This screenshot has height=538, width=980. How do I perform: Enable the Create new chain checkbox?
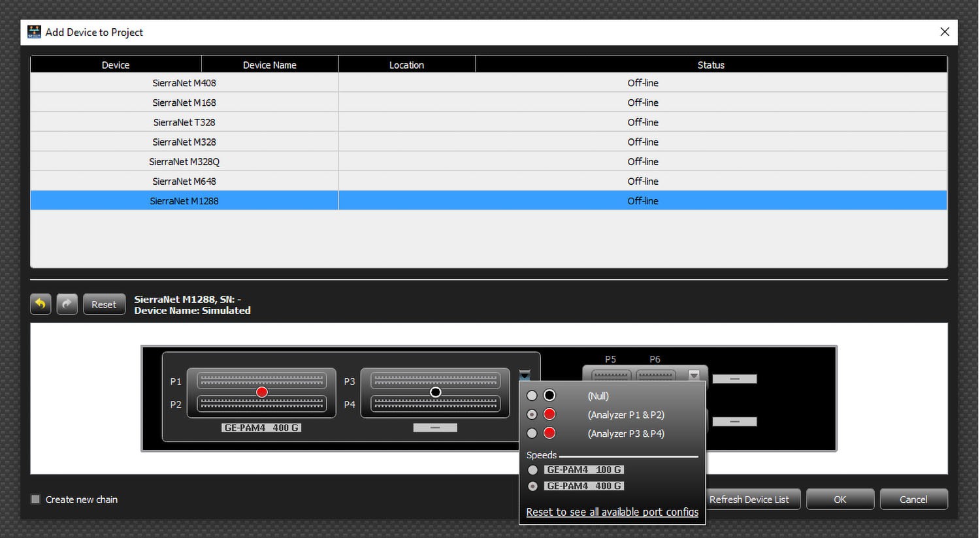36,499
